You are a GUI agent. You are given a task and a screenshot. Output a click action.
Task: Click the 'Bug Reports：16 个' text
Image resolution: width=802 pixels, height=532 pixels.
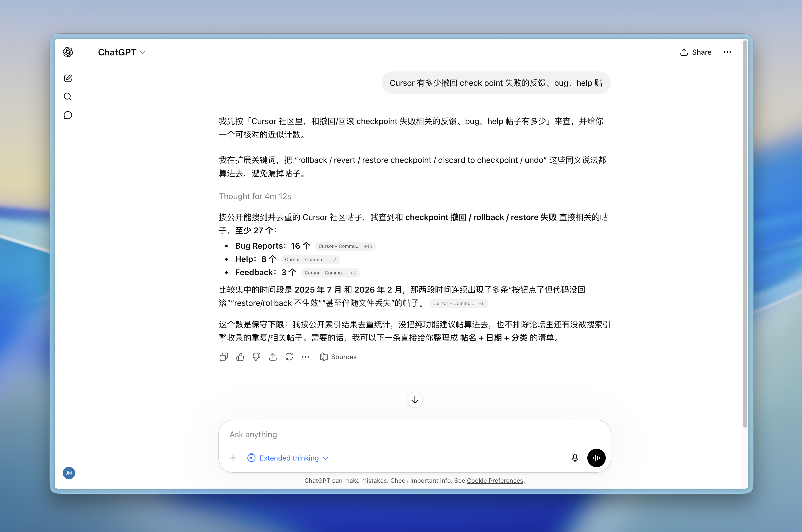click(x=272, y=246)
